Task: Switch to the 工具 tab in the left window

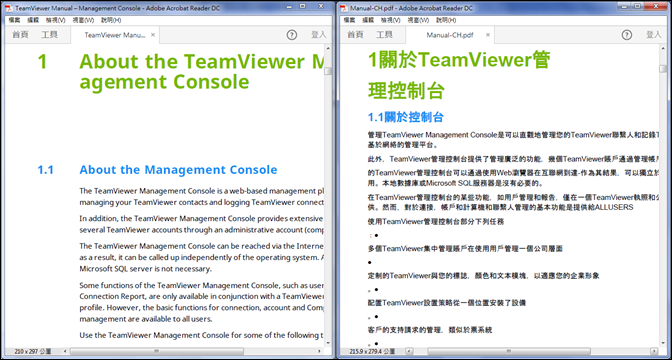Action: click(49, 35)
